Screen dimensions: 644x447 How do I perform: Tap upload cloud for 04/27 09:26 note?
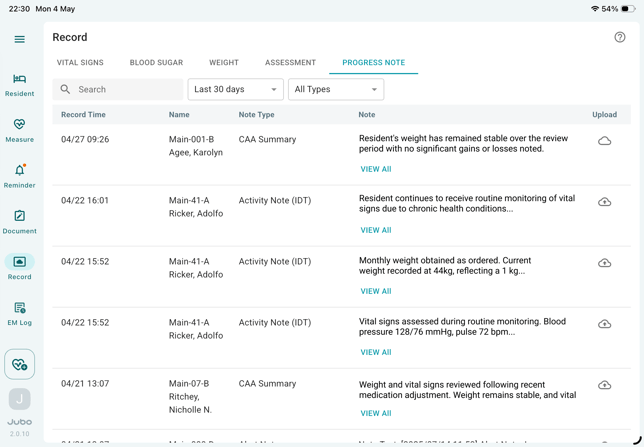click(x=604, y=141)
